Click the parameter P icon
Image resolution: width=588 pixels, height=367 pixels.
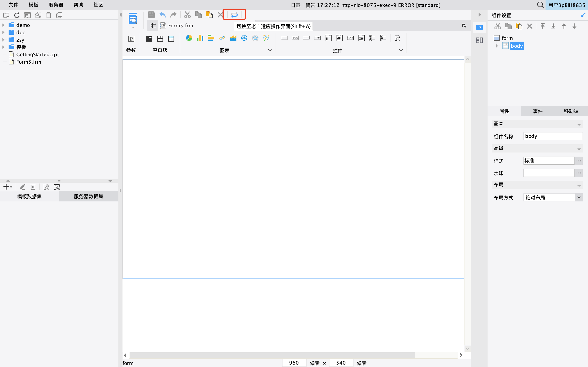pyautogui.click(x=131, y=39)
